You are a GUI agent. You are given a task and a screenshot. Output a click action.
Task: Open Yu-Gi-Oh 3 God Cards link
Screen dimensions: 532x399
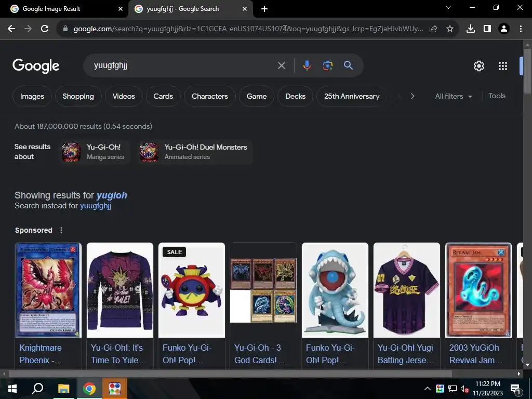pyautogui.click(x=260, y=354)
